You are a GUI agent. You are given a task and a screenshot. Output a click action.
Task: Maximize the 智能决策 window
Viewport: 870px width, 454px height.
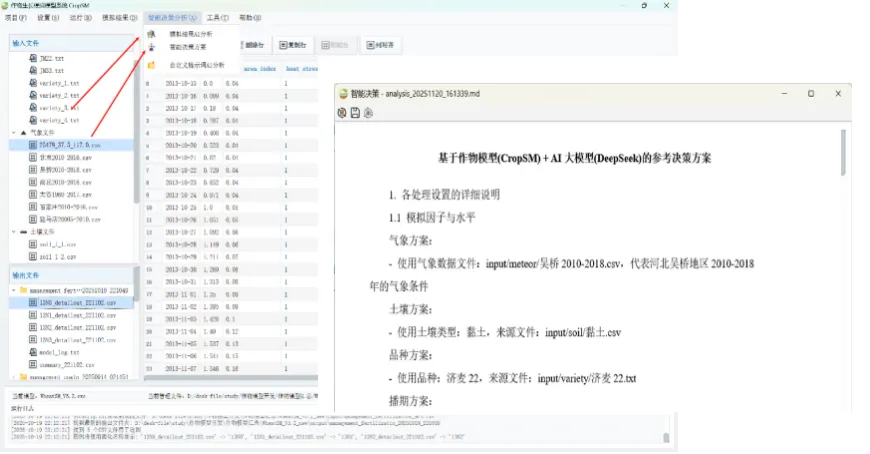pyautogui.click(x=811, y=94)
